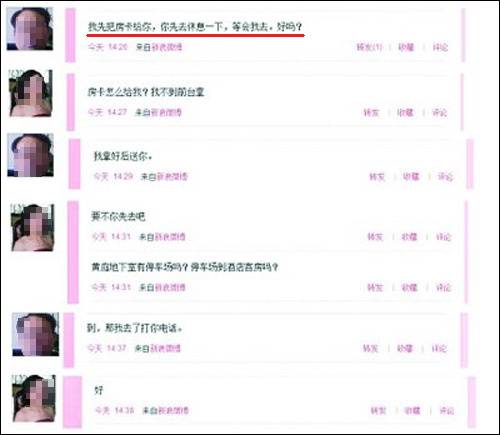Click 收藏 on the 14:37 post
The height and width of the screenshot is (435, 500).
click(405, 349)
